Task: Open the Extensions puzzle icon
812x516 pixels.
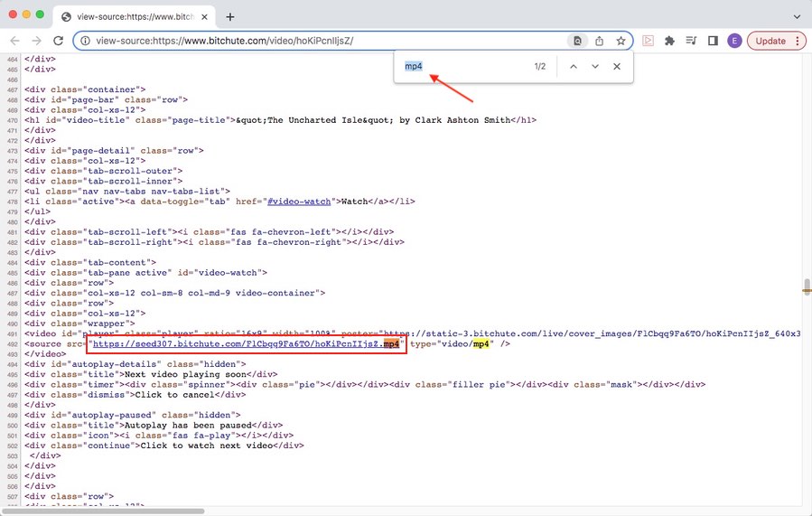Action: coord(669,41)
